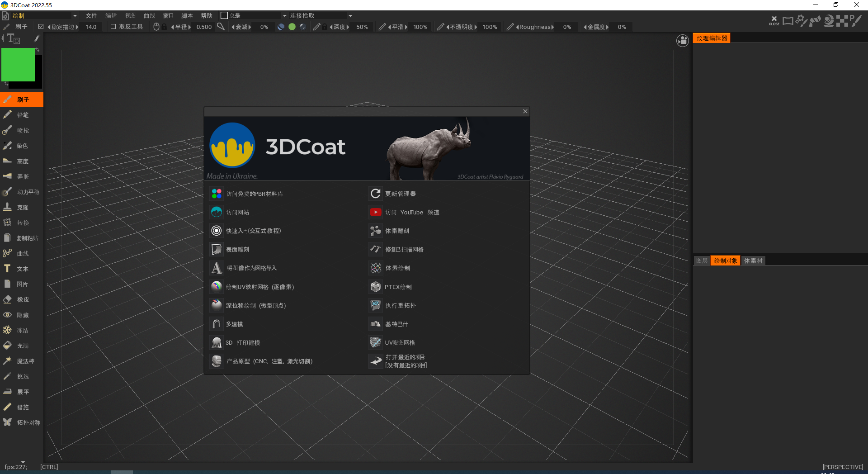
Task: Switch to the 体素树 tab
Action: pos(752,261)
